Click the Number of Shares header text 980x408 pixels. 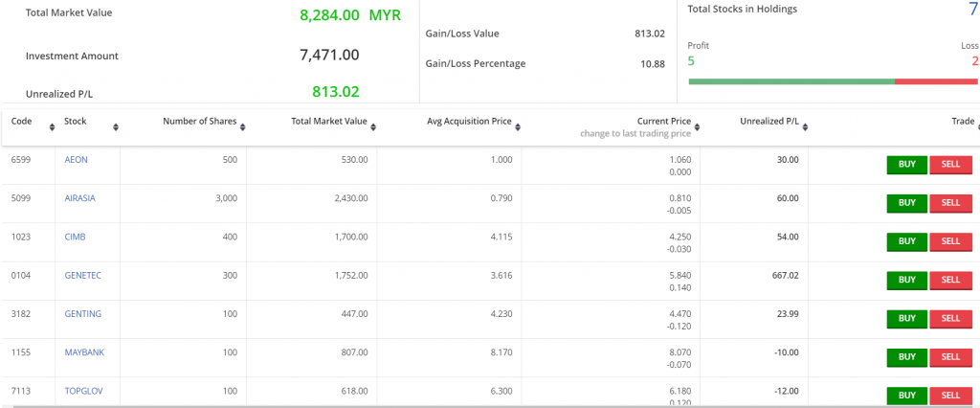pyautogui.click(x=200, y=122)
